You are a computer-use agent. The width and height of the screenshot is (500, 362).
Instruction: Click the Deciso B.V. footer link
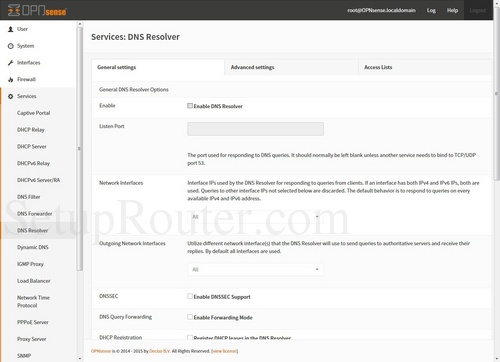[x=160, y=351]
